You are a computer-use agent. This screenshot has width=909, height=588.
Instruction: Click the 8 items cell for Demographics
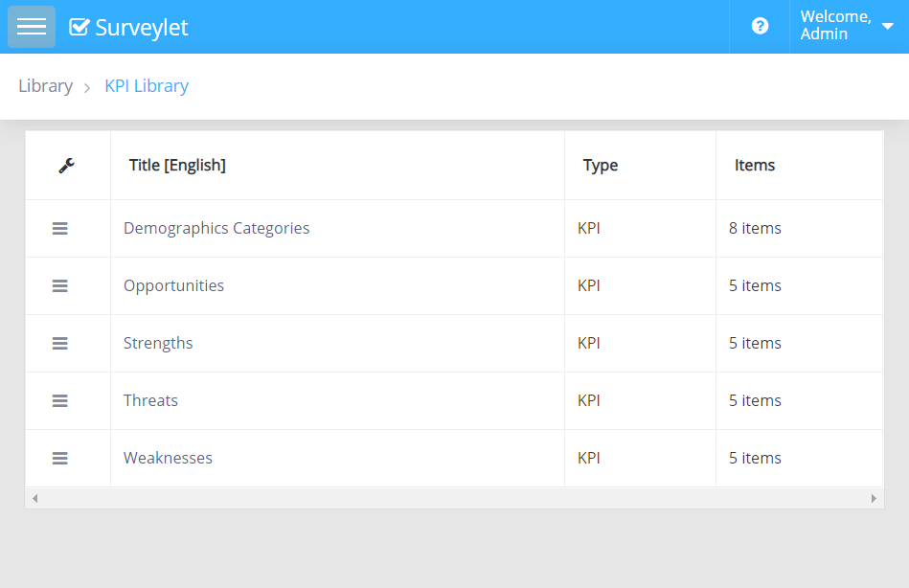(x=755, y=229)
